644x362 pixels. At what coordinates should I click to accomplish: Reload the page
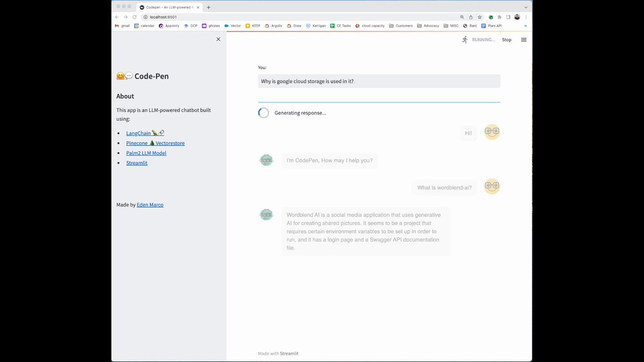(x=134, y=17)
